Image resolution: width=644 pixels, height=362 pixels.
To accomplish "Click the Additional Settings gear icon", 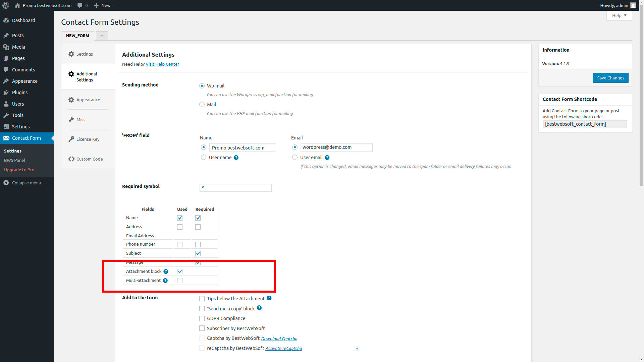I will pos(71,74).
